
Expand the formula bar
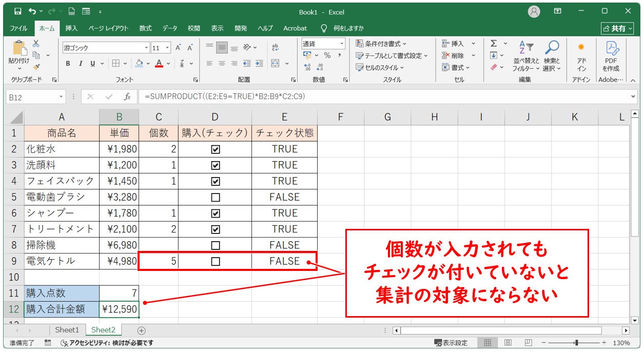pyautogui.click(x=633, y=96)
